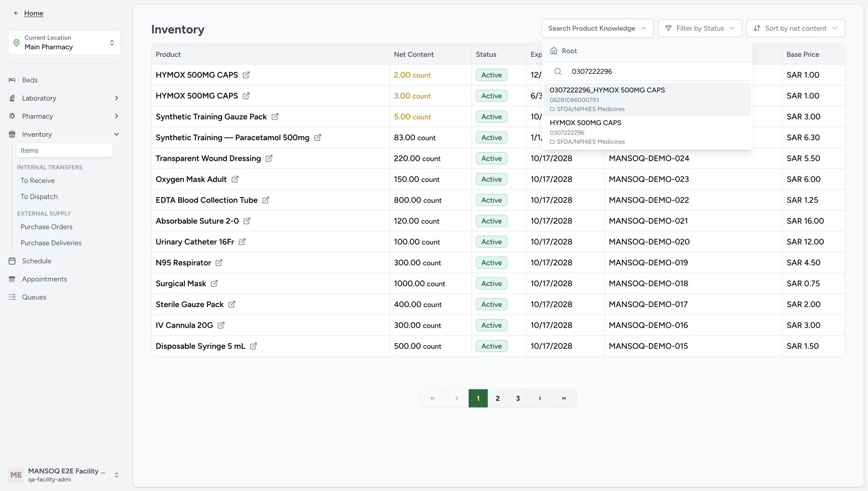Open the MANSOQ E2E Facility account switcher
Image resolution: width=868 pixels, height=491 pixels.
point(64,475)
